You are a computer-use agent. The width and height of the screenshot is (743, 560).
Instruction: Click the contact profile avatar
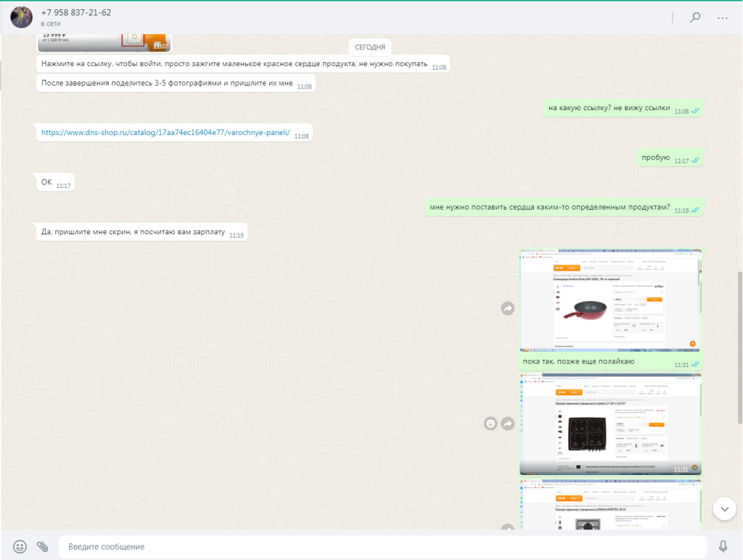[x=21, y=17]
